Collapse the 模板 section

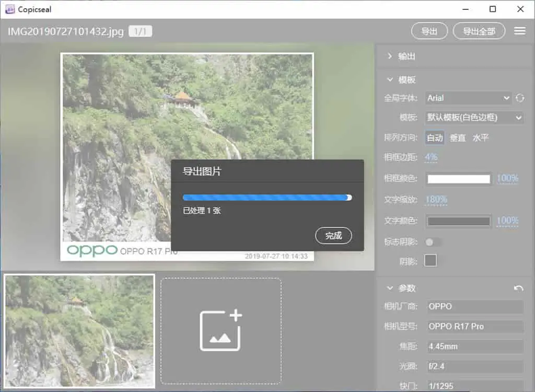402,79
